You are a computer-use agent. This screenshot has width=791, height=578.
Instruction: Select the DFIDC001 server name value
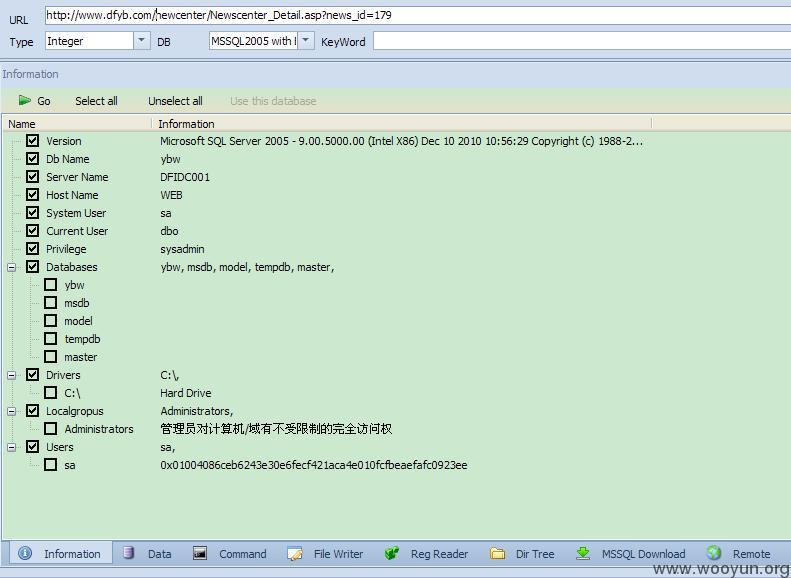(x=185, y=177)
